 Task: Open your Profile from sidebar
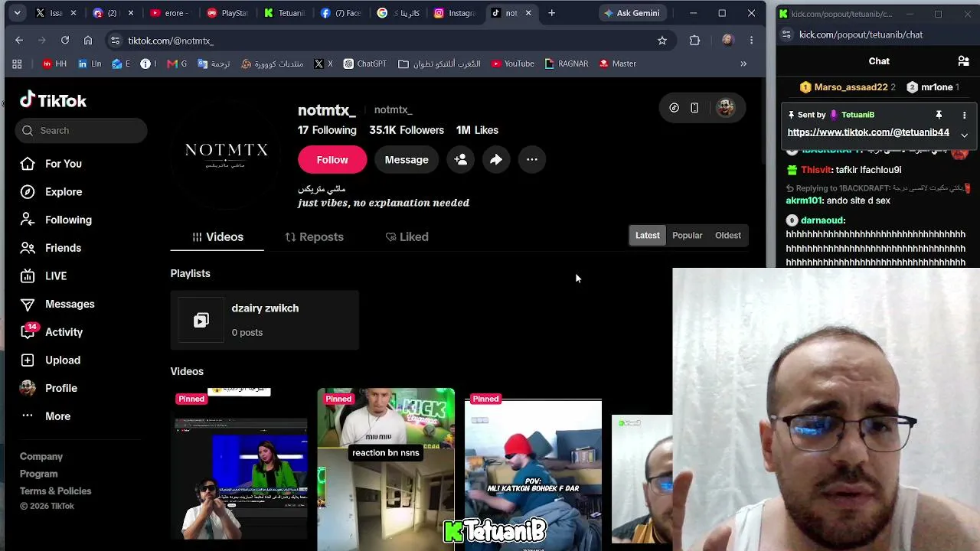pos(49,388)
